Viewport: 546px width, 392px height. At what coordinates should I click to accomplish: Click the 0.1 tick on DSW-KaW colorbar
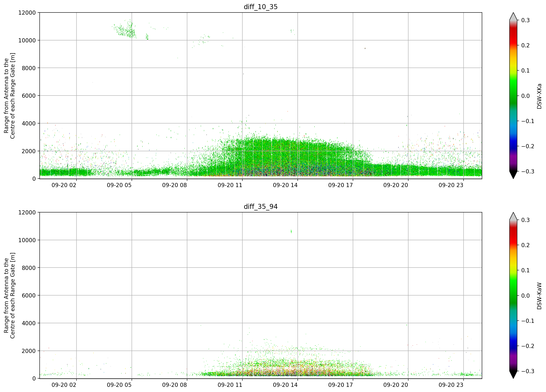pos(526,270)
